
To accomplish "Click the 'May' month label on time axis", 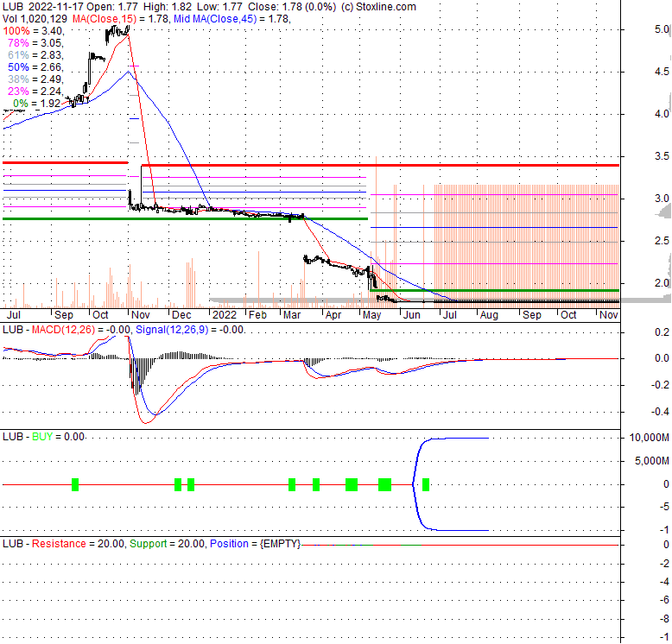I will (371, 315).
